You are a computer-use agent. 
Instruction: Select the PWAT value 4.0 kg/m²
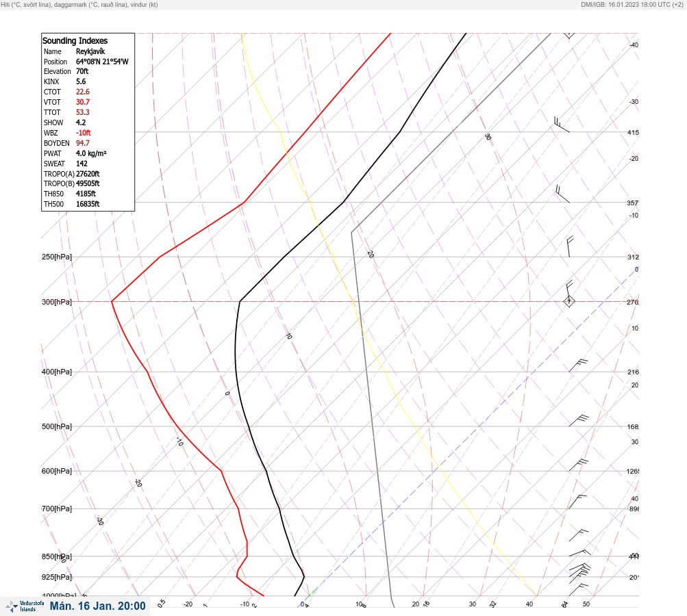pos(91,153)
